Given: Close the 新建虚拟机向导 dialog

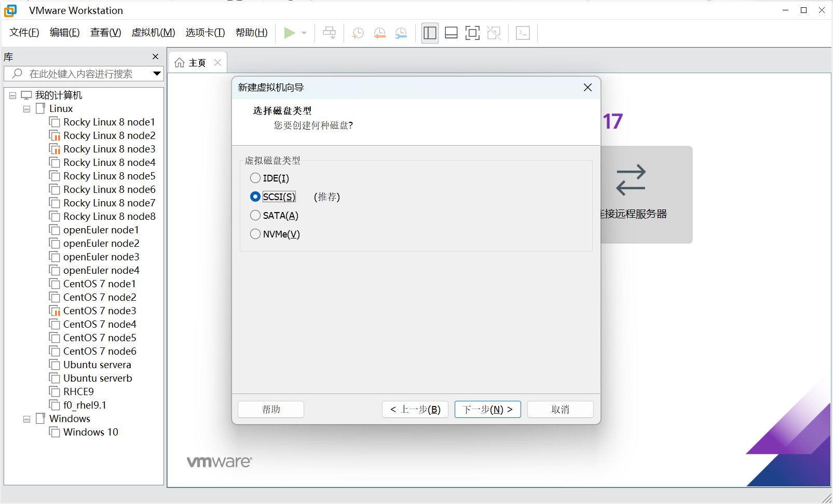Looking at the screenshot, I should [588, 88].
